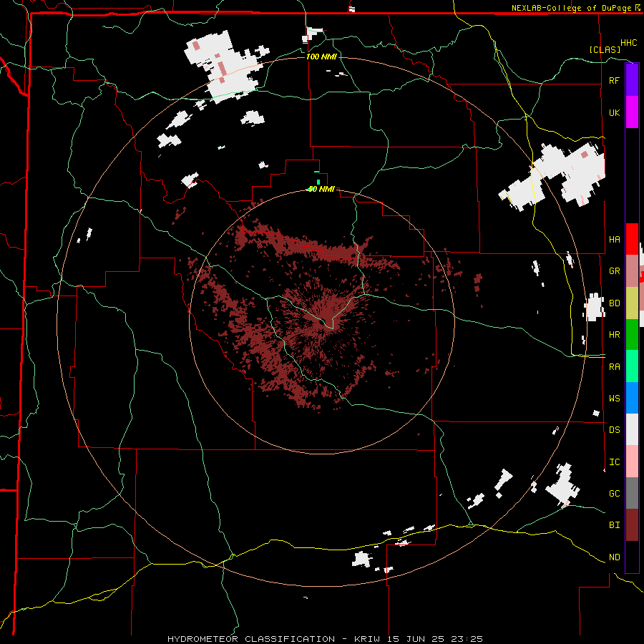Click the RA light-green legend swatch

(632, 366)
